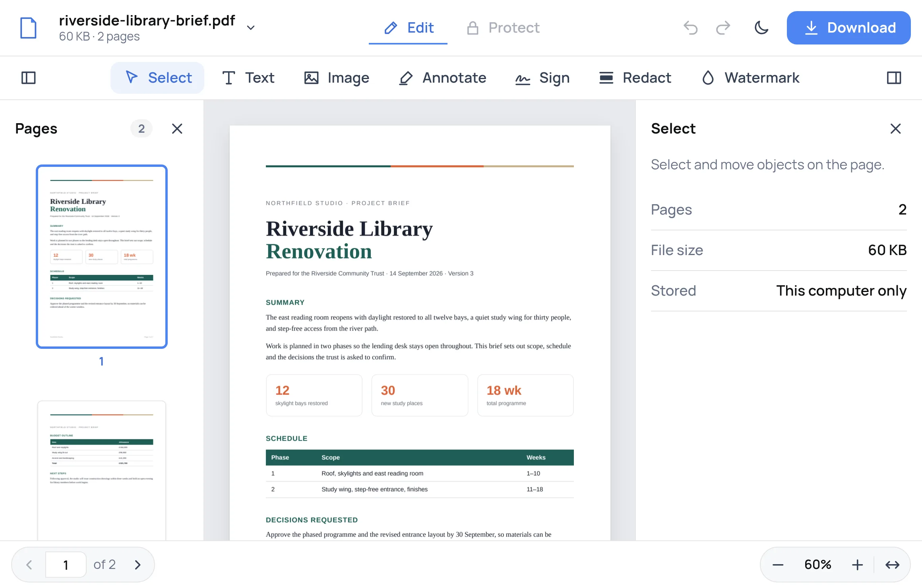
Task: Download the PDF file
Action: [x=848, y=28]
